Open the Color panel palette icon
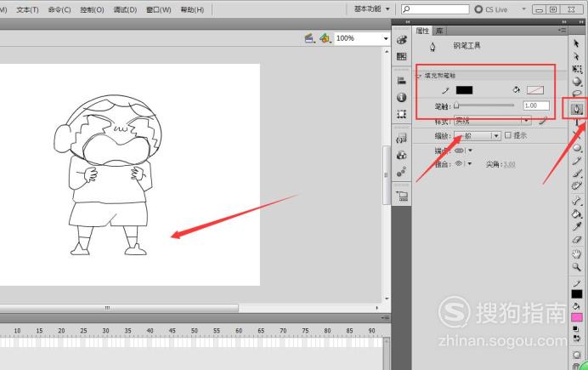This screenshot has width=588, height=370. pyautogui.click(x=402, y=40)
